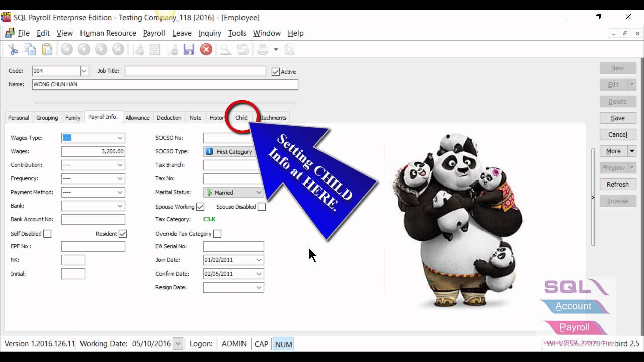
Task: Open the Human Resource menu
Action: point(108,33)
